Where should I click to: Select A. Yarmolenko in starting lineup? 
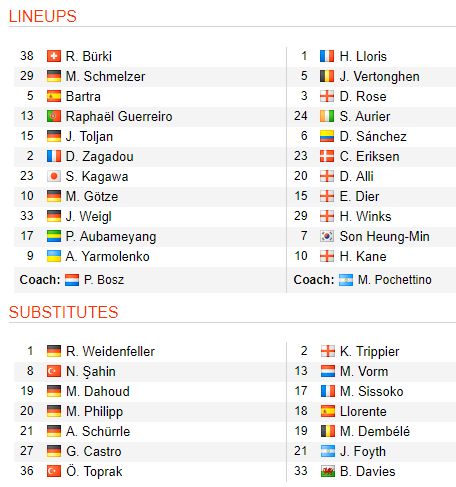coord(107,256)
